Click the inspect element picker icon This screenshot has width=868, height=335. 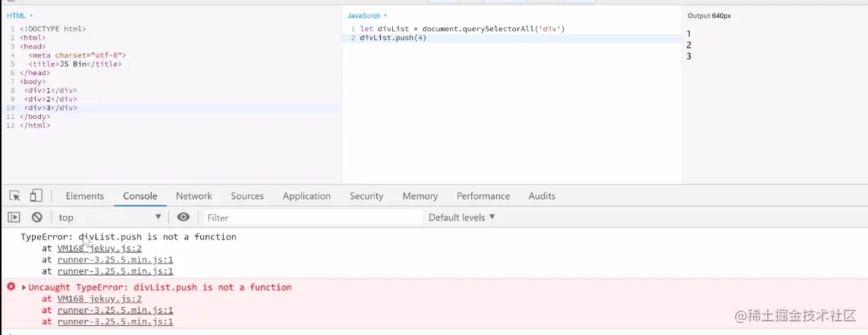15,196
